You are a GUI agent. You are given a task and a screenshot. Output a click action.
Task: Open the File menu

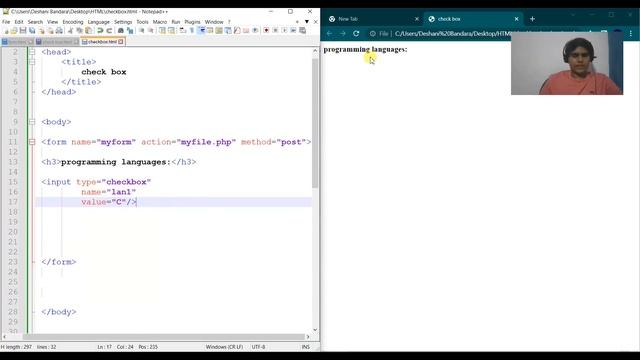[x=6, y=22]
